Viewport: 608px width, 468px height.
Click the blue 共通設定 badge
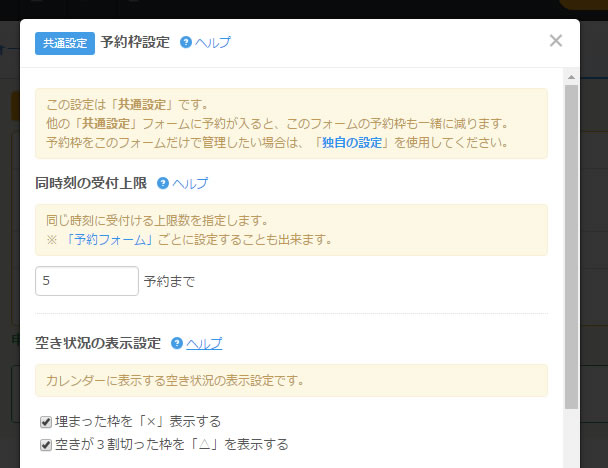tap(65, 43)
